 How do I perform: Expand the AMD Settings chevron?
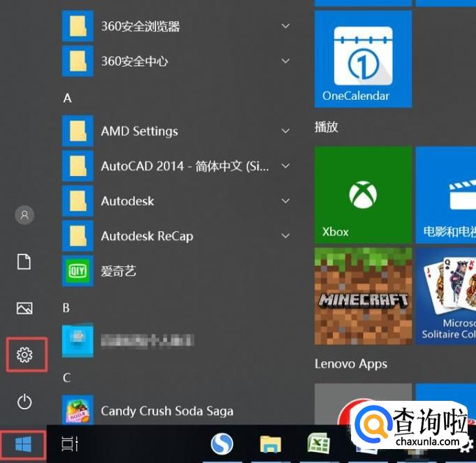(285, 131)
